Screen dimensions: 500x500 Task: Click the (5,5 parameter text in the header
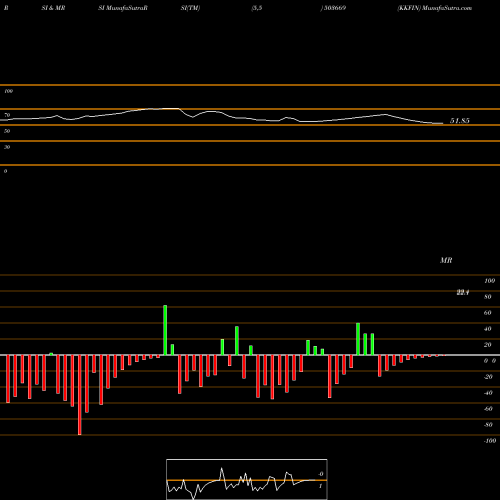(x=257, y=8)
